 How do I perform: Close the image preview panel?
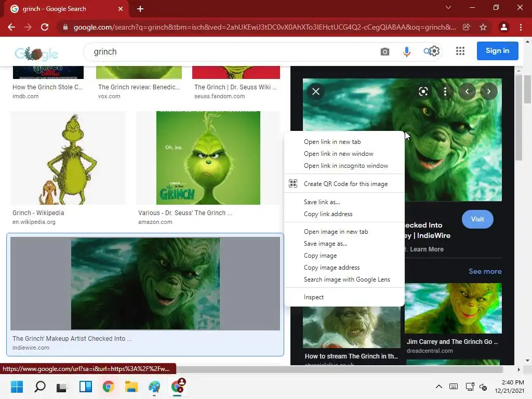pyautogui.click(x=316, y=91)
